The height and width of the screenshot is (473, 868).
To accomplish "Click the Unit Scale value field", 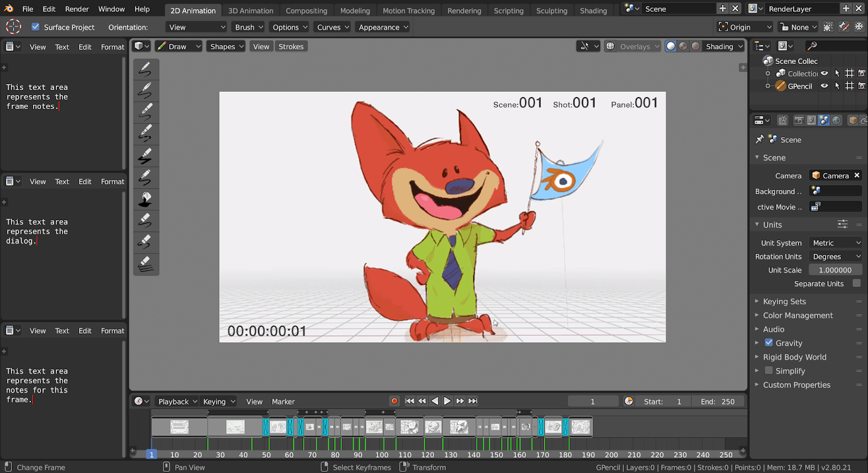I will [x=835, y=270].
